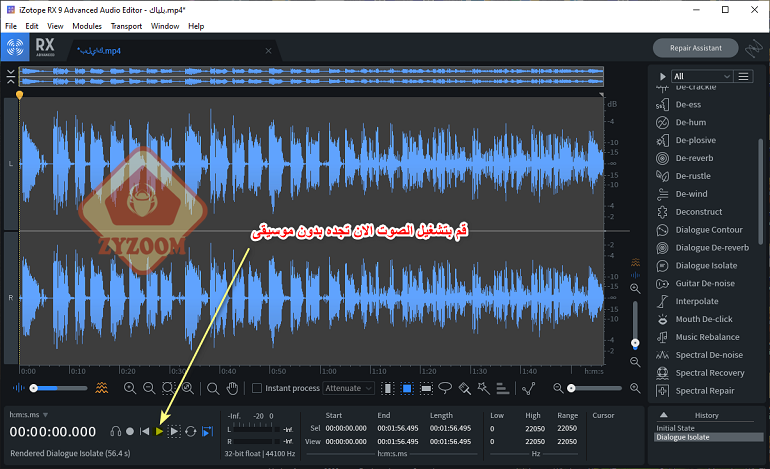
Task: Open the De-hum module
Action: pyautogui.click(x=690, y=122)
